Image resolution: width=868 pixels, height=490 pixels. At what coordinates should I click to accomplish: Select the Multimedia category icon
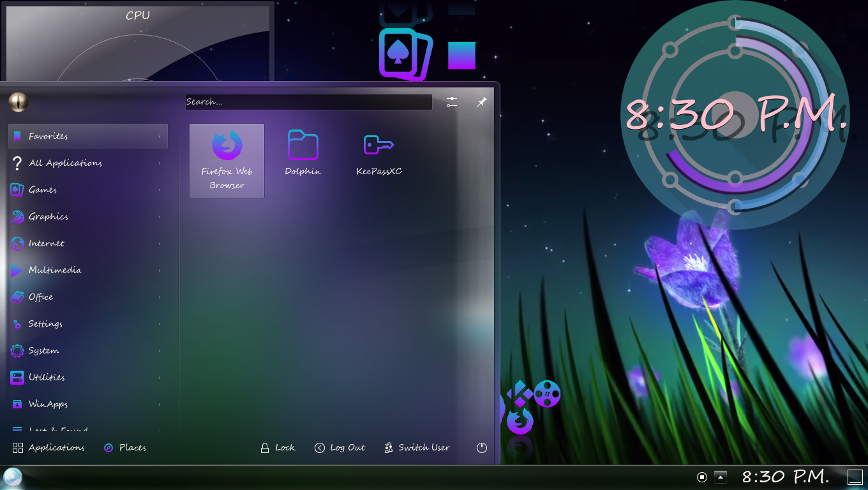coord(17,271)
